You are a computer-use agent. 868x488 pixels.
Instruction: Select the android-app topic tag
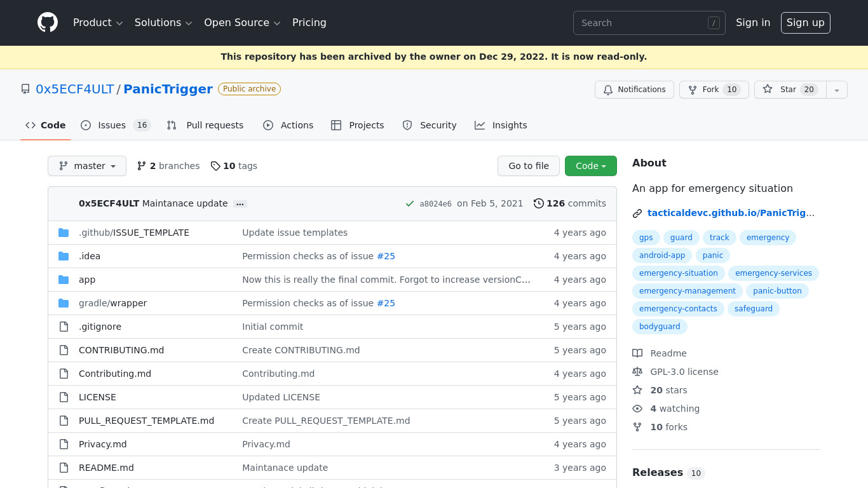tap(662, 255)
